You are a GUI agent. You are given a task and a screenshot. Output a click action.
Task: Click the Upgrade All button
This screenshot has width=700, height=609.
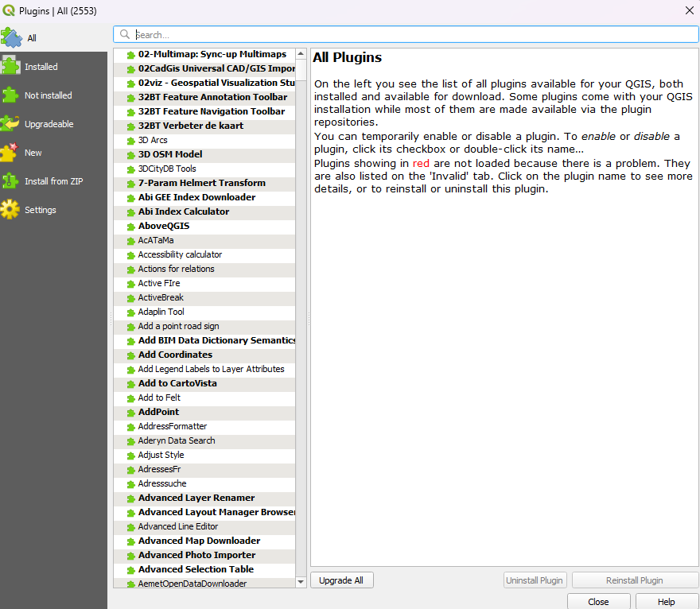click(341, 580)
